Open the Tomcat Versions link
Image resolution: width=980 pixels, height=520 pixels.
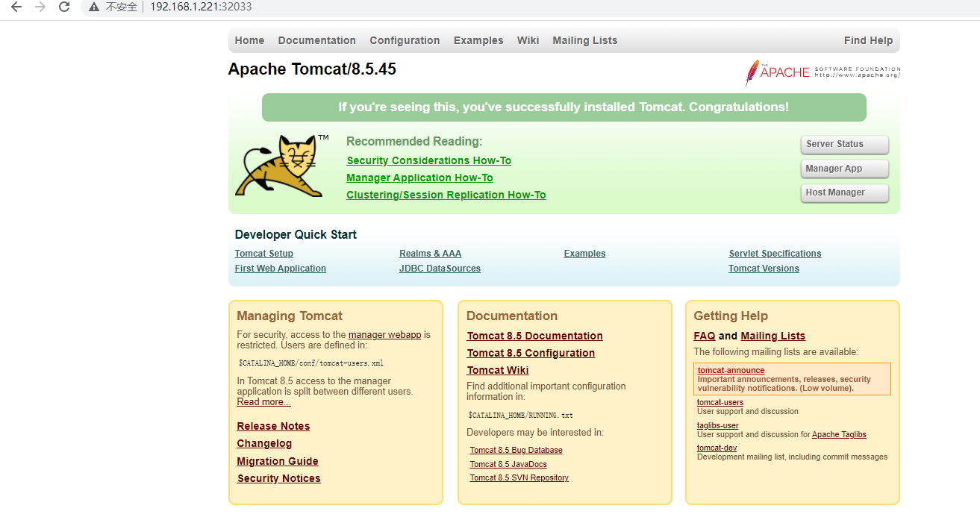click(764, 269)
